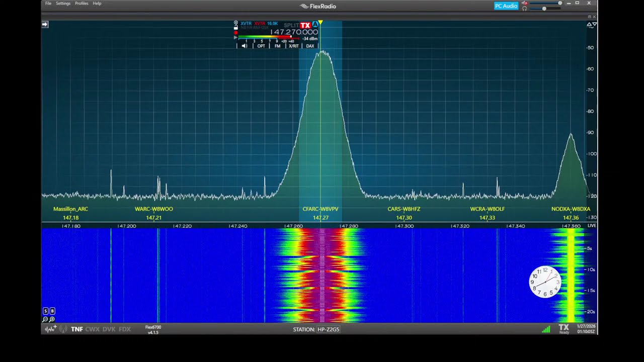Click the WCRA-W8OLF memory label
The width and height of the screenshot is (644, 362).
pyautogui.click(x=488, y=209)
